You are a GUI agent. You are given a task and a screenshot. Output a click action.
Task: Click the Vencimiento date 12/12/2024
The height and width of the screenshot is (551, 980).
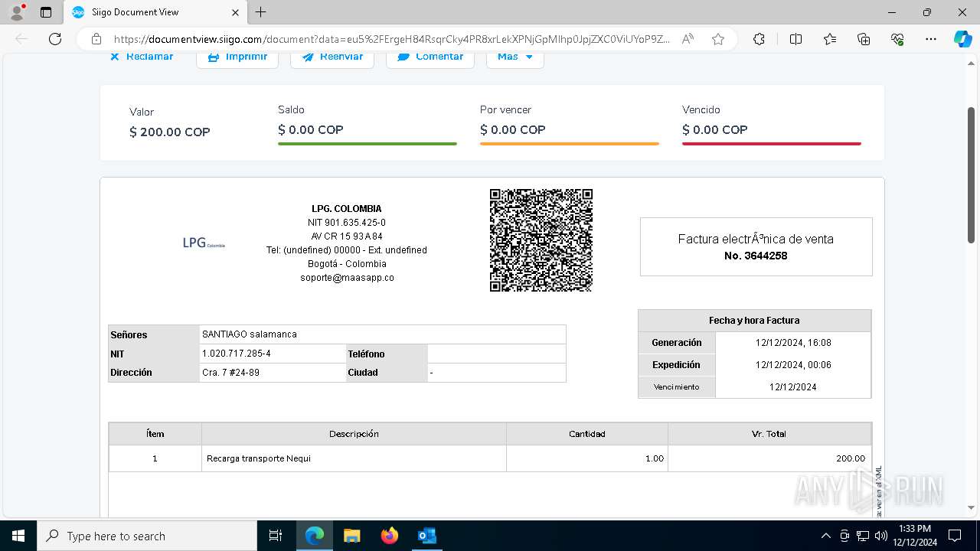793,387
